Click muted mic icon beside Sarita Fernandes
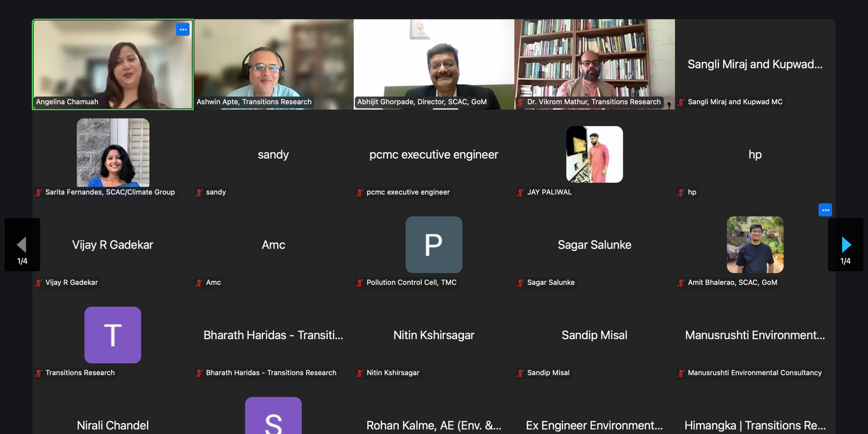This screenshot has height=434, width=868. [x=39, y=193]
